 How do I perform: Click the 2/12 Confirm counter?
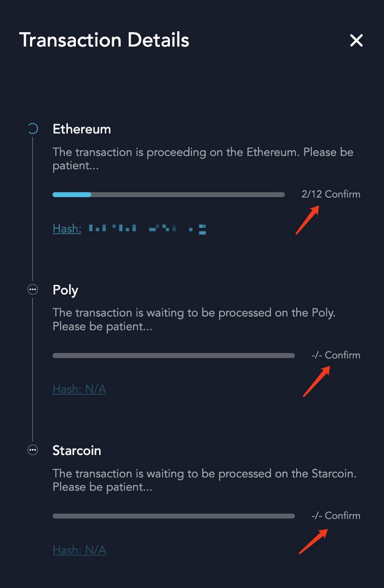click(331, 194)
